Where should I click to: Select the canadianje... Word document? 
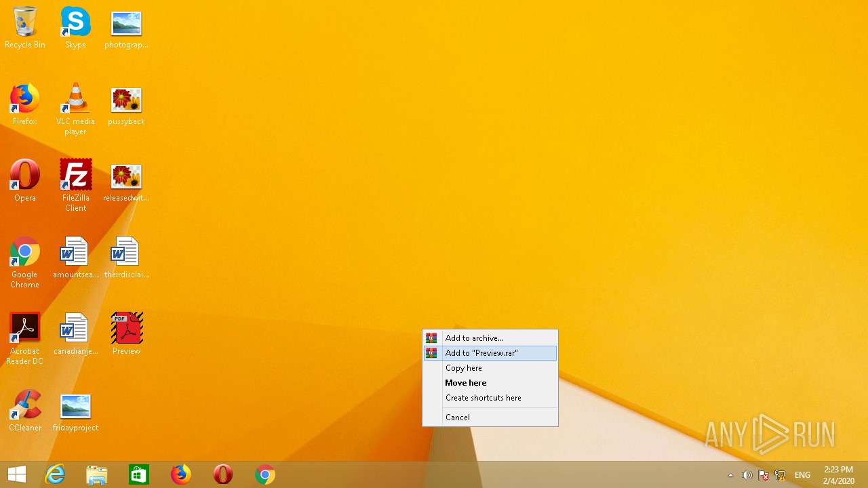(x=75, y=334)
